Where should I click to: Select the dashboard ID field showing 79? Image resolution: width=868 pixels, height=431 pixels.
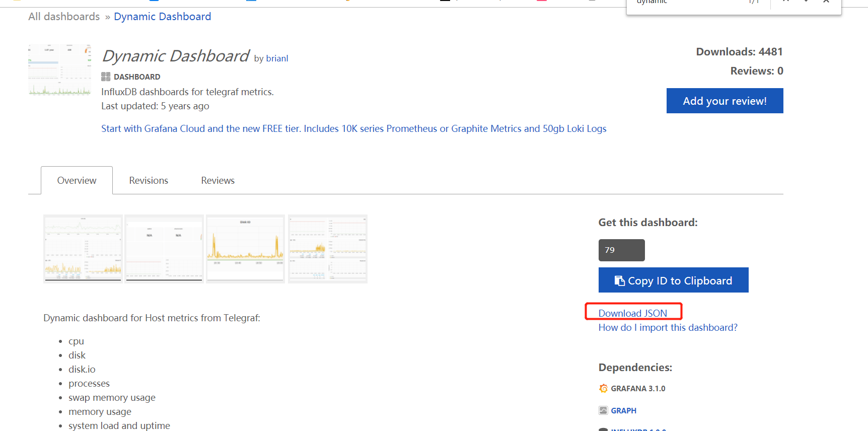(x=621, y=250)
